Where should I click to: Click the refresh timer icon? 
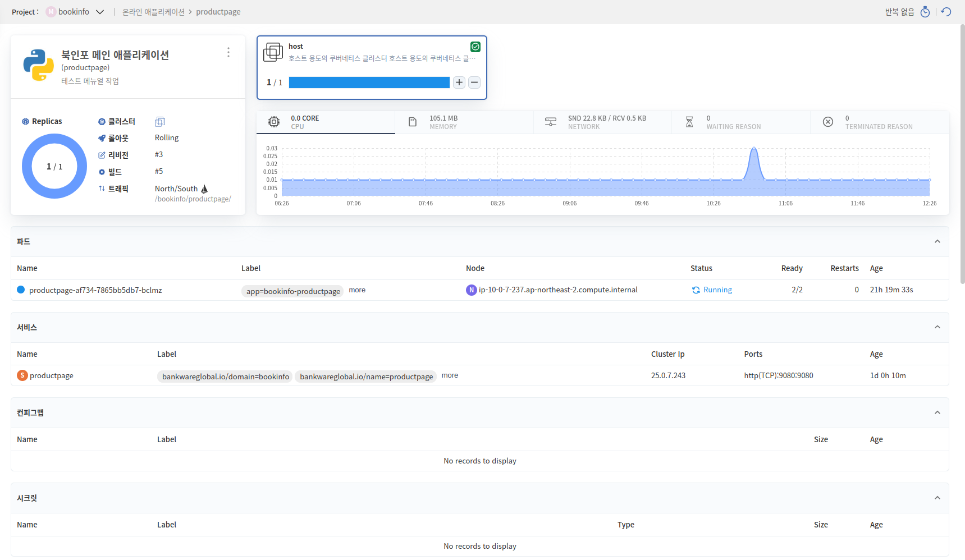[925, 12]
